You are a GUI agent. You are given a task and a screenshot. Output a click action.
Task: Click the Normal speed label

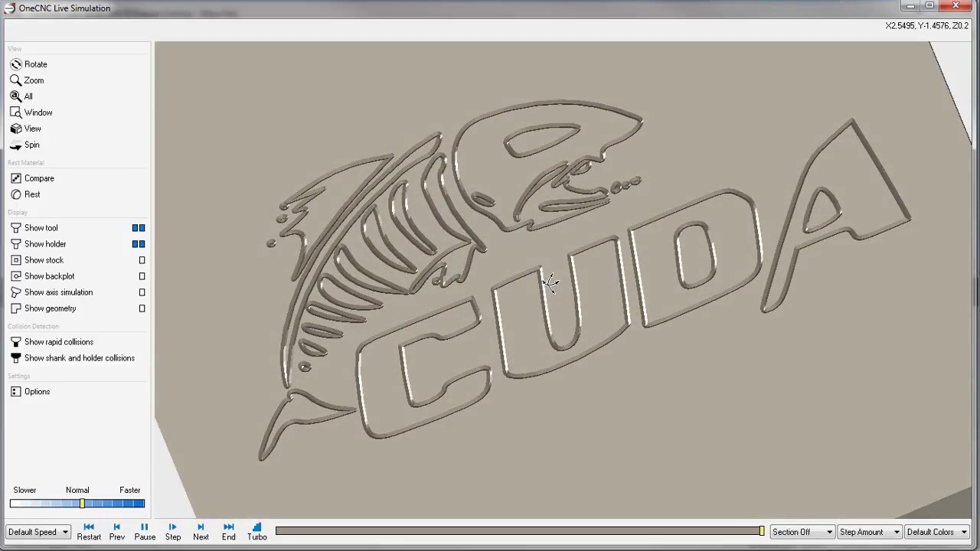pyautogui.click(x=77, y=490)
